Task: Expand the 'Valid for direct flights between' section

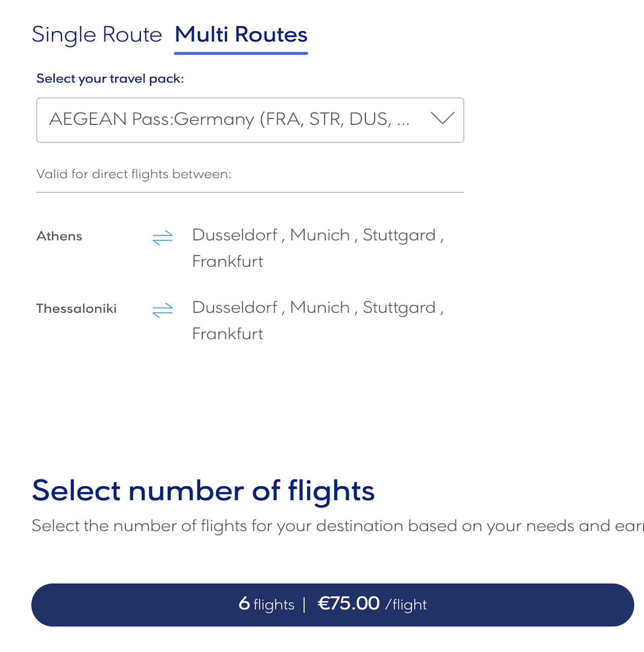Action: tap(134, 174)
